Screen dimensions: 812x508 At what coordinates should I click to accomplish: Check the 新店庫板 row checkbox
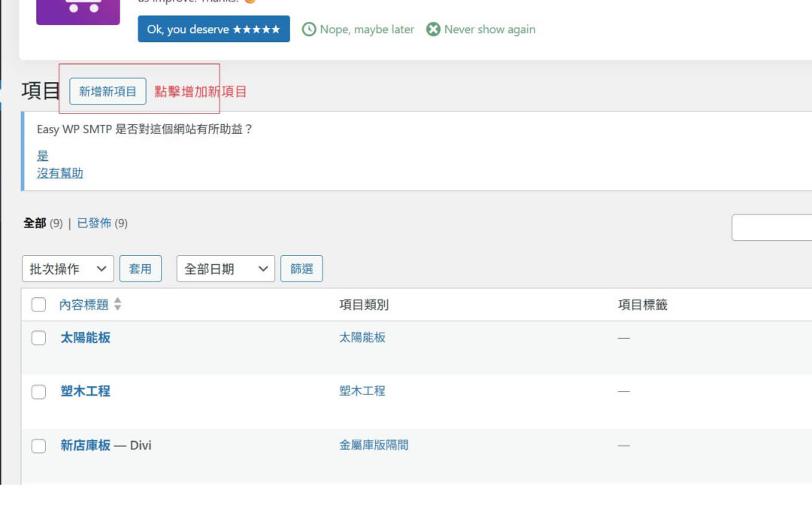(39, 446)
